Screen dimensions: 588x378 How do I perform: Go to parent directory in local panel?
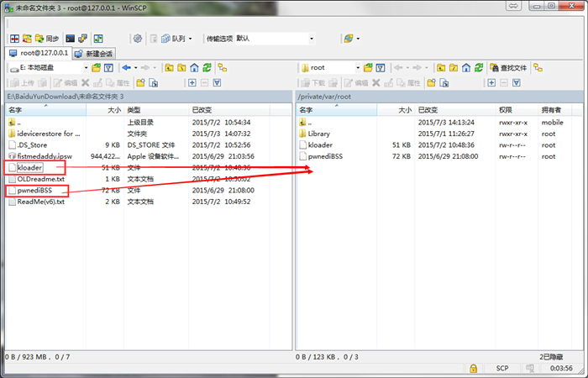pyautogui.click(x=169, y=68)
